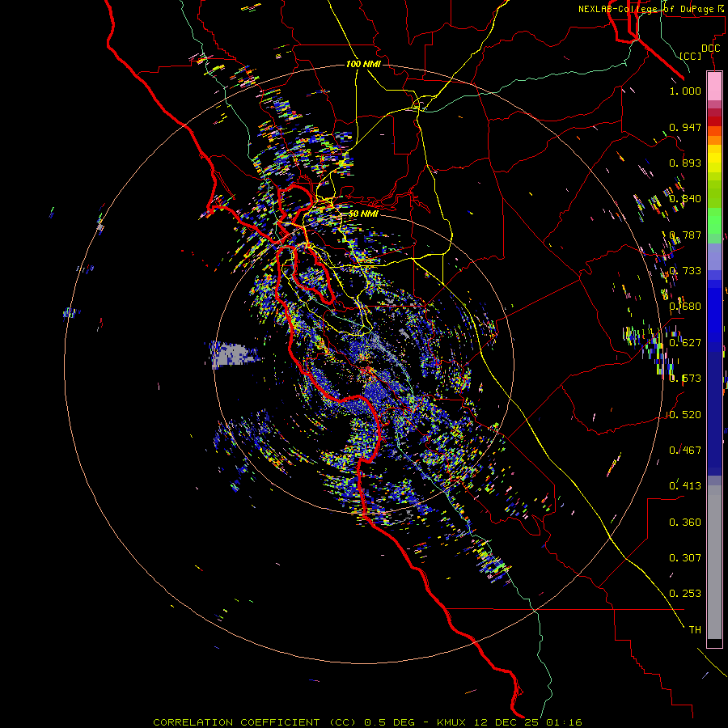Viewport: 728px width, 728px height.
Task: Click the 100 NMI range ring label
Action: 363,64
